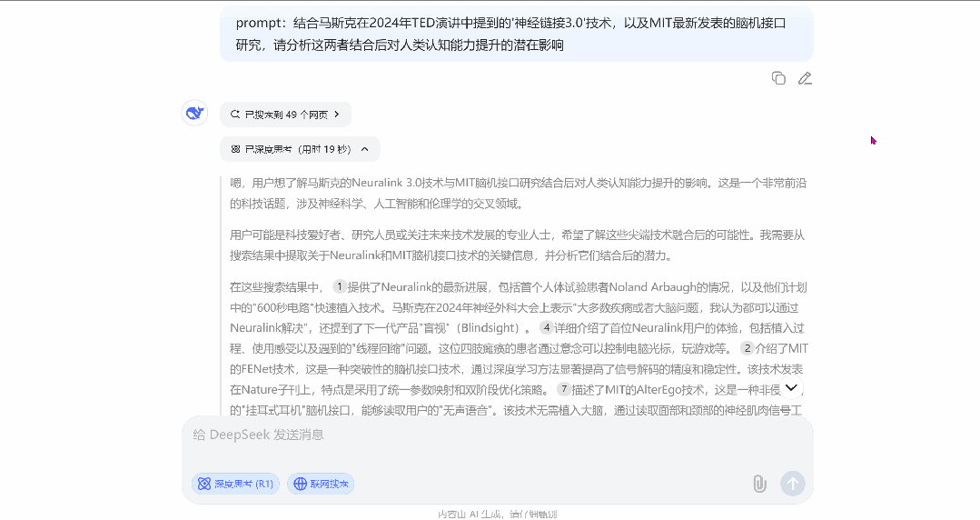This screenshot has width=980, height=520.
Task: Toggle 深度思考 (R1) mode
Action: pyautogui.click(x=235, y=484)
